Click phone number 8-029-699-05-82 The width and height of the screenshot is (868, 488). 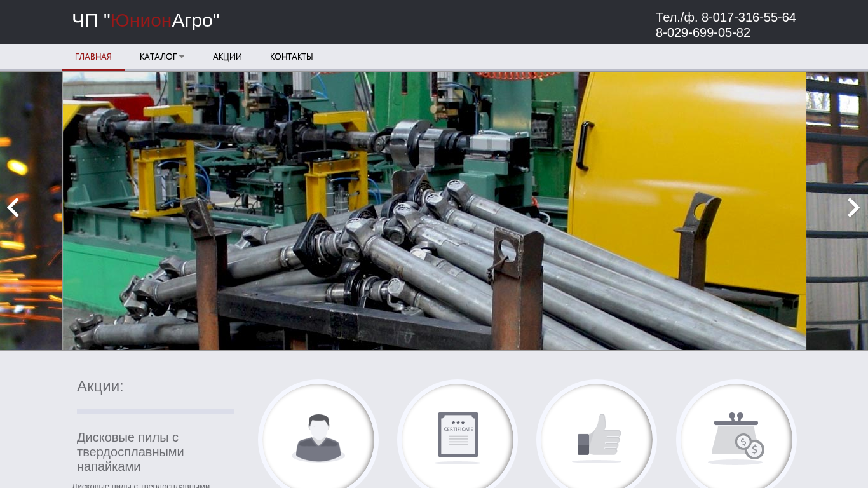coord(703,32)
